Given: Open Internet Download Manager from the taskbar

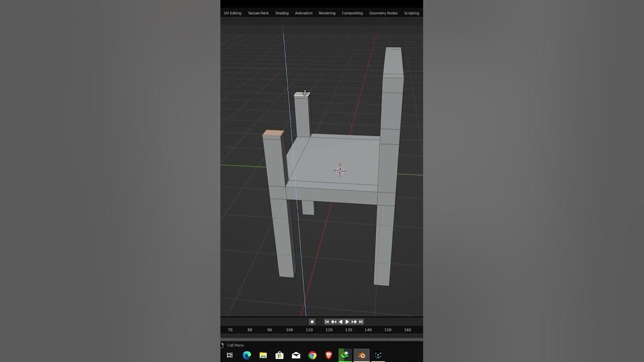Looking at the screenshot, I should pos(345,355).
